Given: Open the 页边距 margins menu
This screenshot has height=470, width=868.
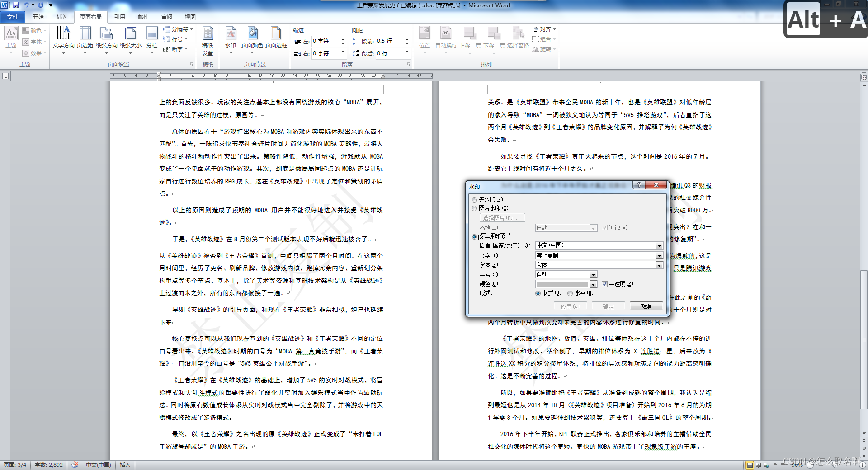Looking at the screenshot, I should tap(85, 40).
